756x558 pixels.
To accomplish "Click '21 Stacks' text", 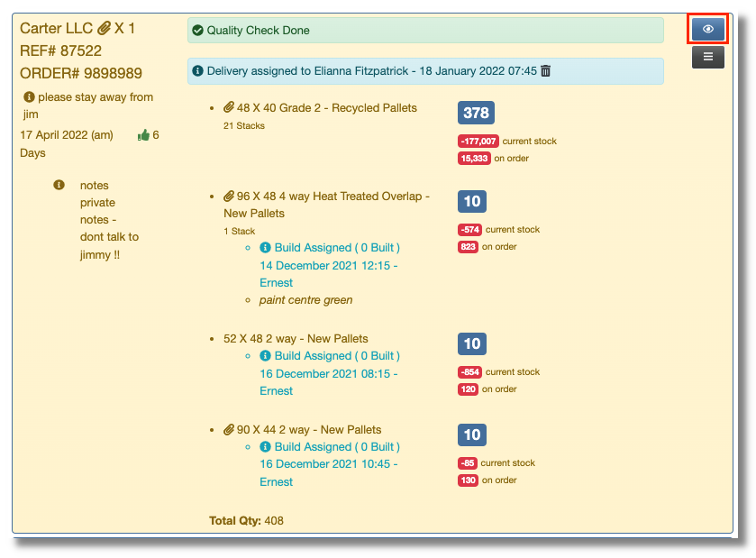I will point(244,126).
